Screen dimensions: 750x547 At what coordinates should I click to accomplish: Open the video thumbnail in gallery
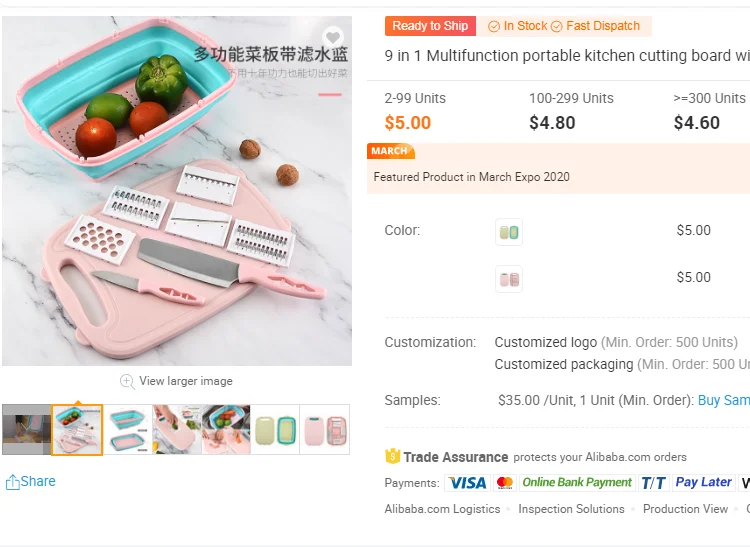[26, 429]
